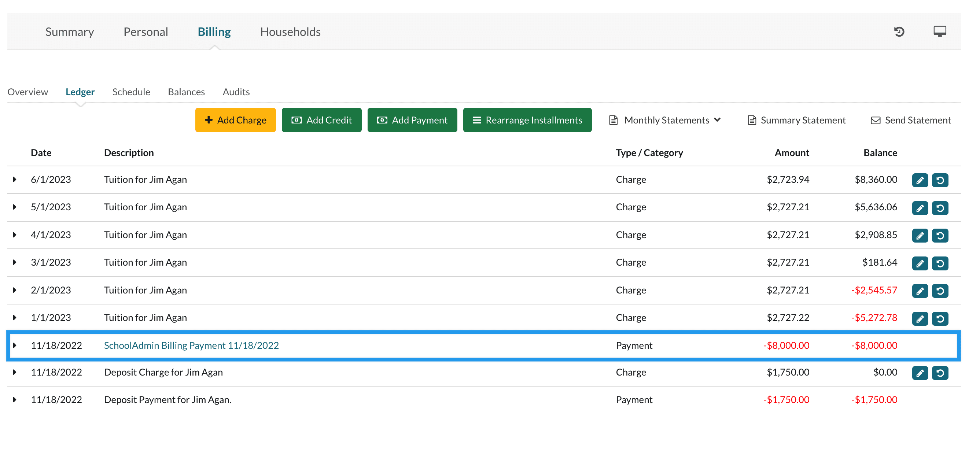Reverse the 5/1/2023 tuition charge via undo icon
This screenshot has height=458, width=980.
click(x=940, y=208)
